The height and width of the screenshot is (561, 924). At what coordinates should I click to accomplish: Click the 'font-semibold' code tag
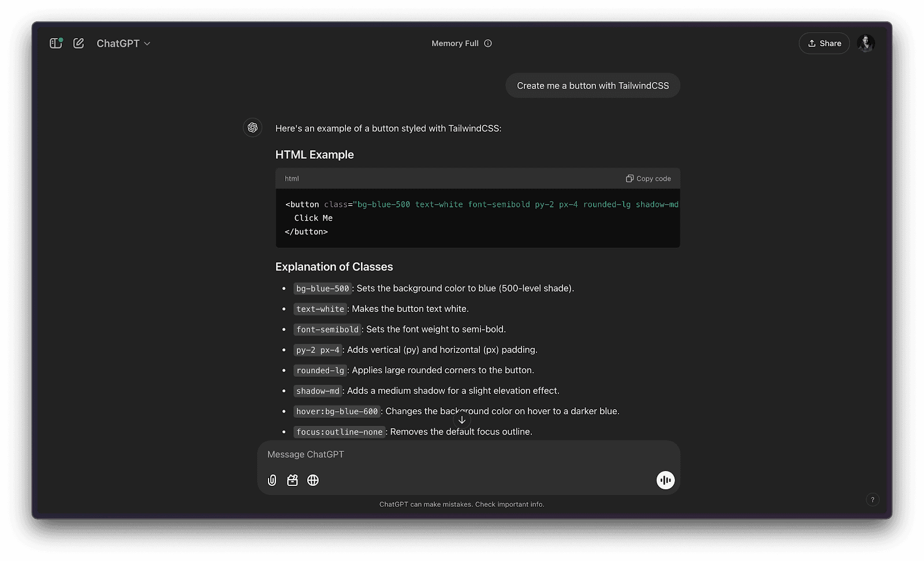point(327,329)
